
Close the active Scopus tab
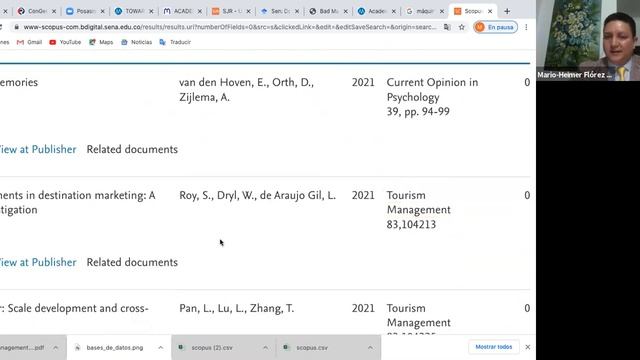(490, 11)
